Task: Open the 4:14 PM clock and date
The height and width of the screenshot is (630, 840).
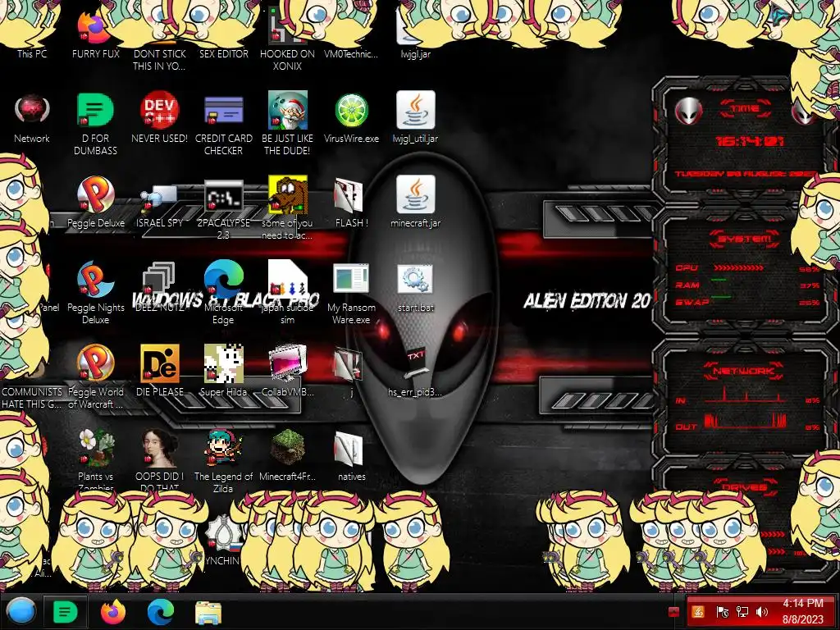Action: point(803,611)
